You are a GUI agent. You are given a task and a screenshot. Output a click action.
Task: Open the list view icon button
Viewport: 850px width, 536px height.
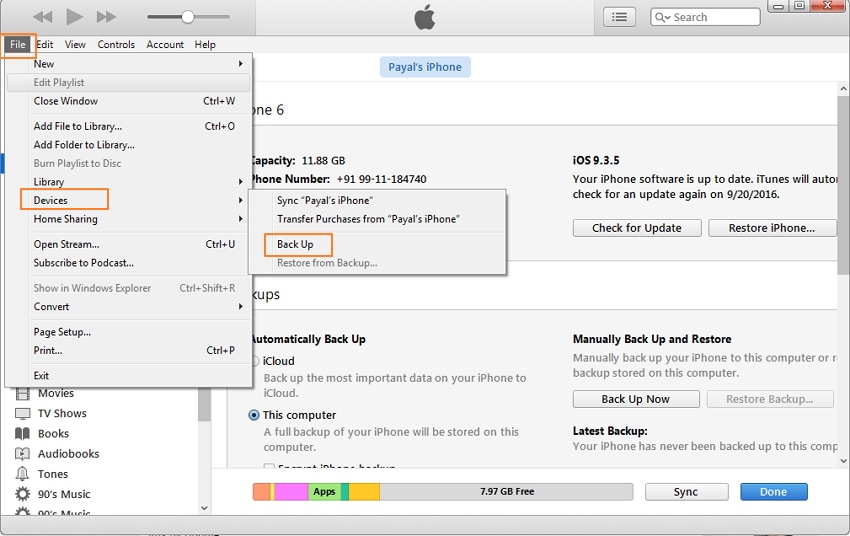click(619, 17)
